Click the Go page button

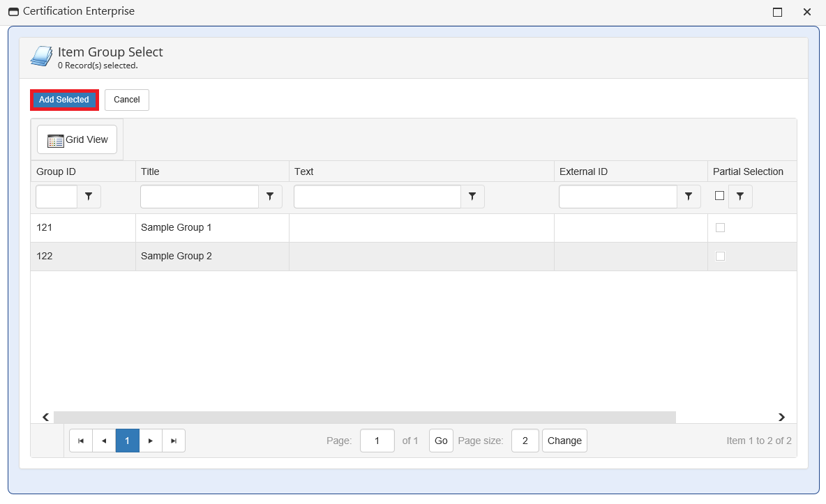click(441, 441)
